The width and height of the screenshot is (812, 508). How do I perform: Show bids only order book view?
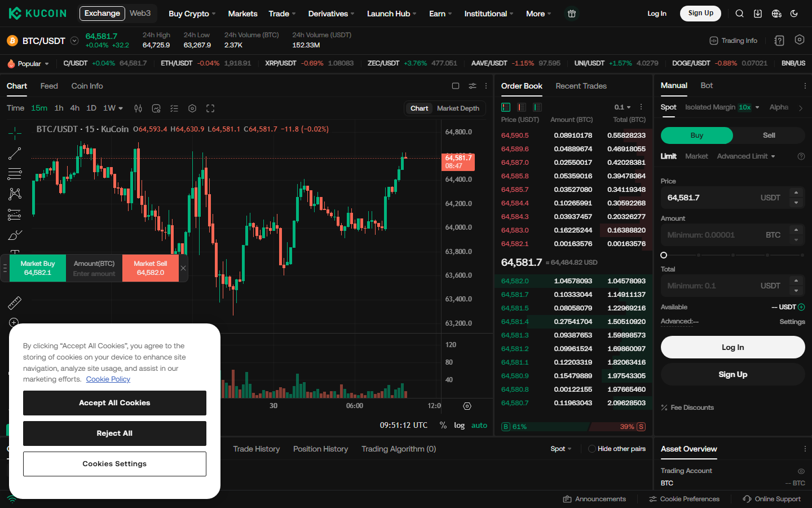pos(537,107)
